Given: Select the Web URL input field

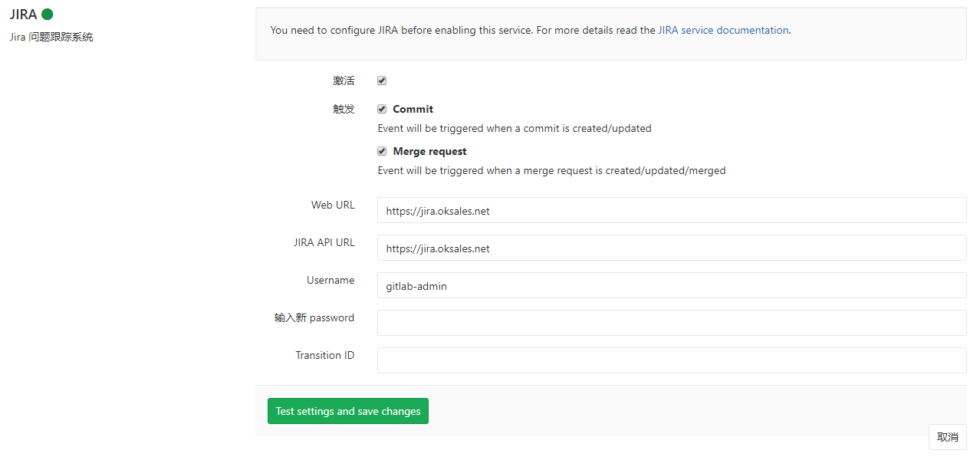Looking at the screenshot, I should click(671, 209).
